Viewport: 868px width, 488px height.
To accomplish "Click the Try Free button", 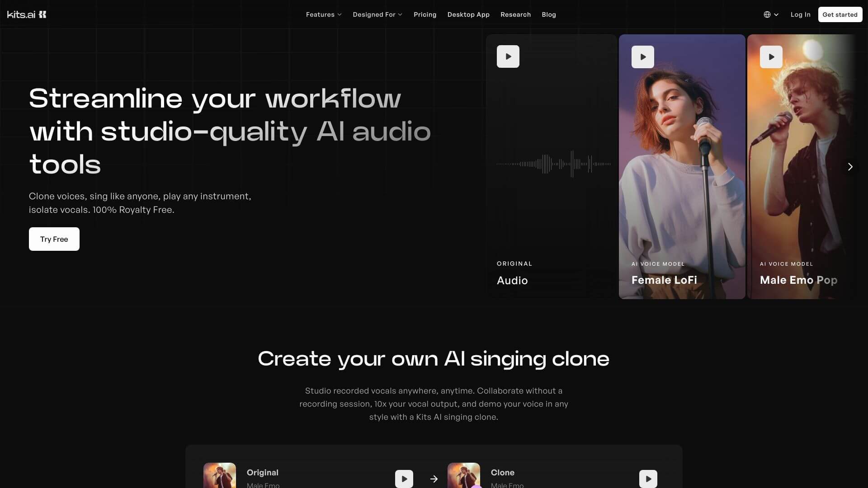I will pos(54,239).
